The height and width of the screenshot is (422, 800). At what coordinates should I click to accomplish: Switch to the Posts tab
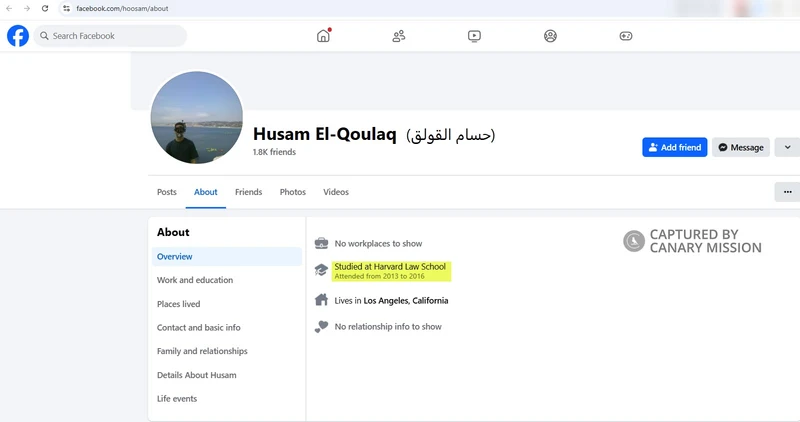click(x=167, y=192)
